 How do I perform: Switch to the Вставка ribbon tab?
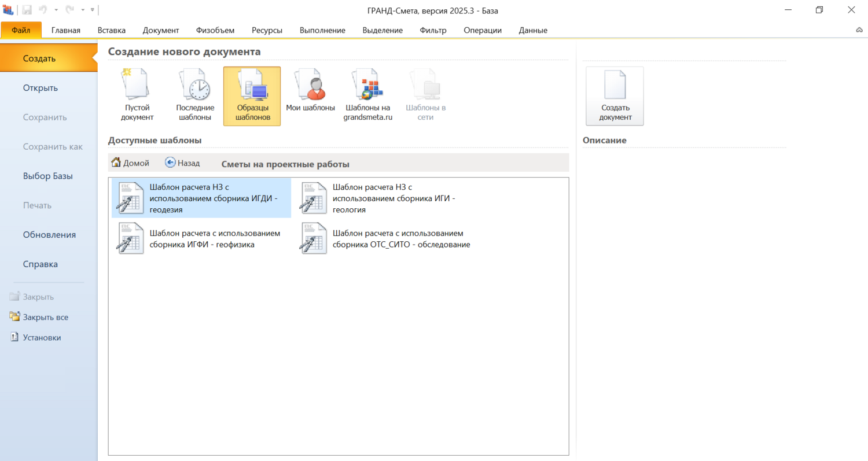[x=112, y=30]
